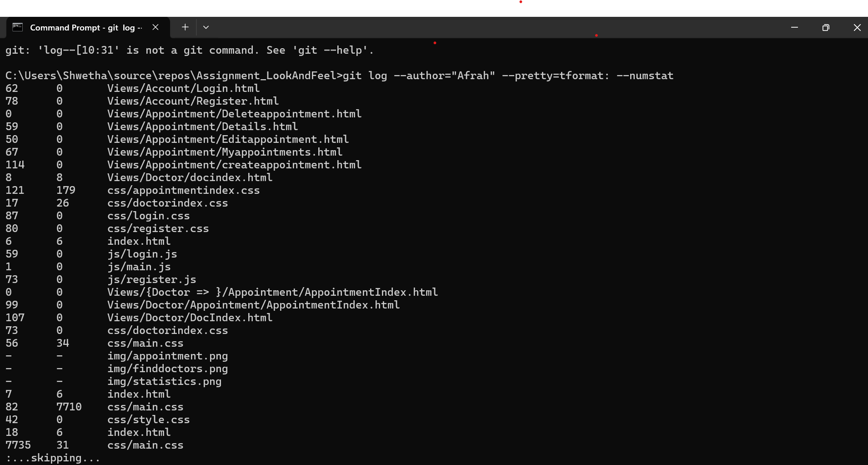Expand the new tab profile dropdown chevron

(206, 27)
